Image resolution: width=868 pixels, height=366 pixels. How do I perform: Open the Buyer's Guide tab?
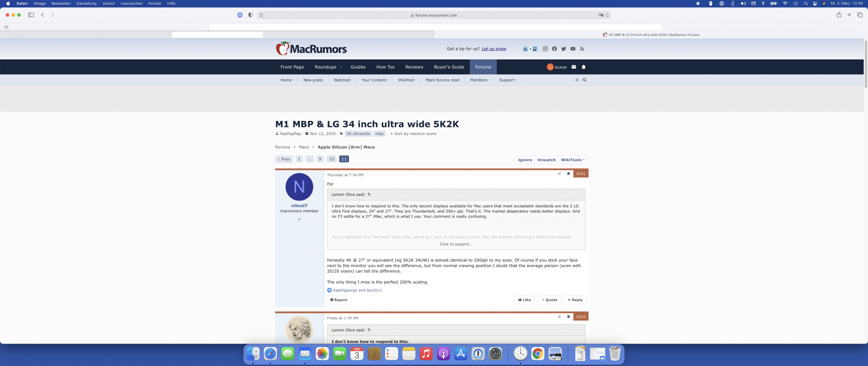coord(449,67)
